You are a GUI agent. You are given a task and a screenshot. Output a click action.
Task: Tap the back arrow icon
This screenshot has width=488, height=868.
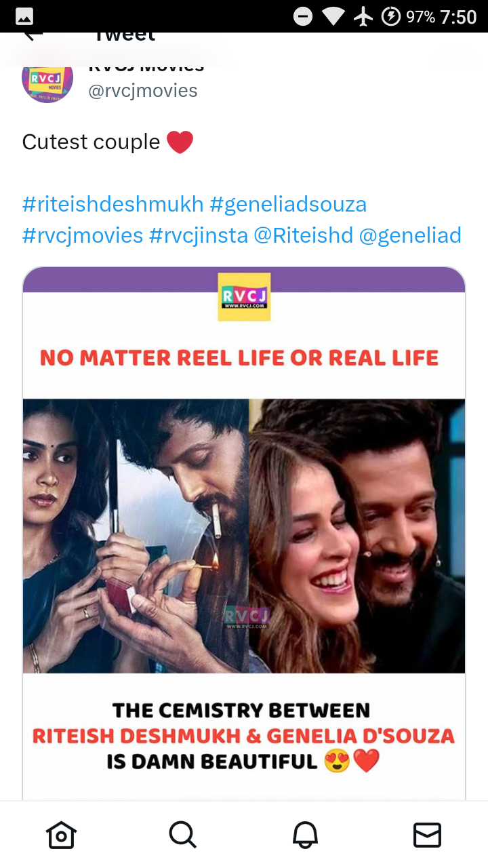click(33, 35)
